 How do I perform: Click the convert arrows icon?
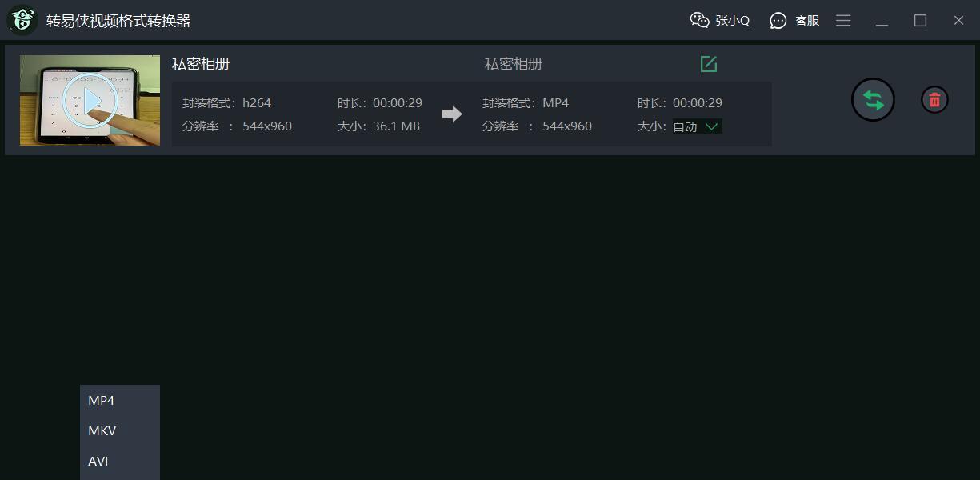[873, 100]
